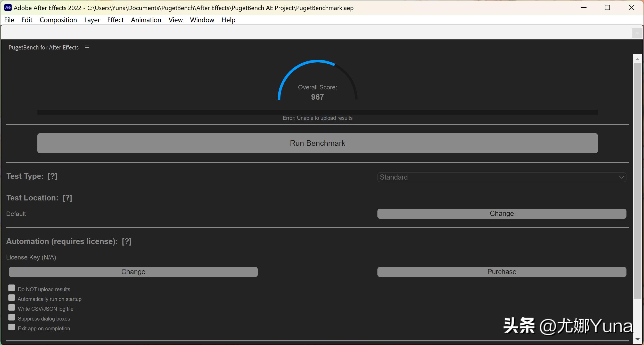Click the scrollbar down arrow

[x=637, y=339]
